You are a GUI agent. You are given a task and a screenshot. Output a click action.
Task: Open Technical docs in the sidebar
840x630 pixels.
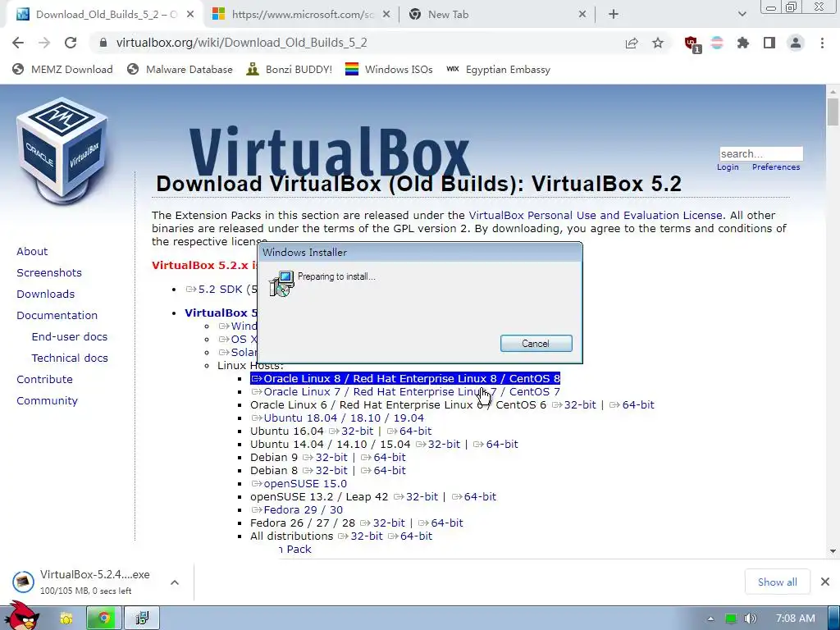click(70, 358)
